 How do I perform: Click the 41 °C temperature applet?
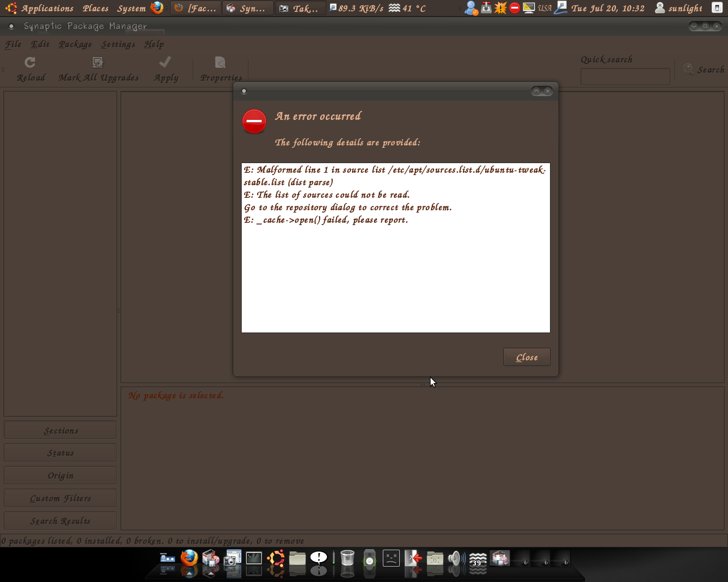click(407, 8)
